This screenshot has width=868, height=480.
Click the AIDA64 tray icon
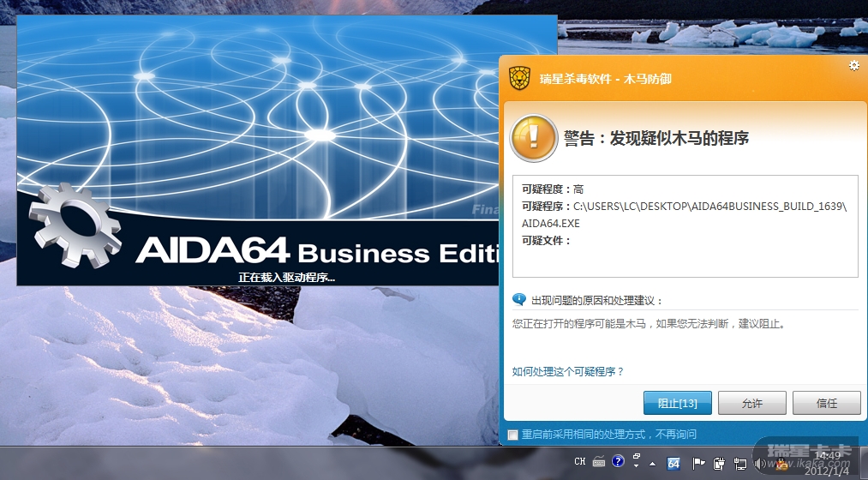673,463
